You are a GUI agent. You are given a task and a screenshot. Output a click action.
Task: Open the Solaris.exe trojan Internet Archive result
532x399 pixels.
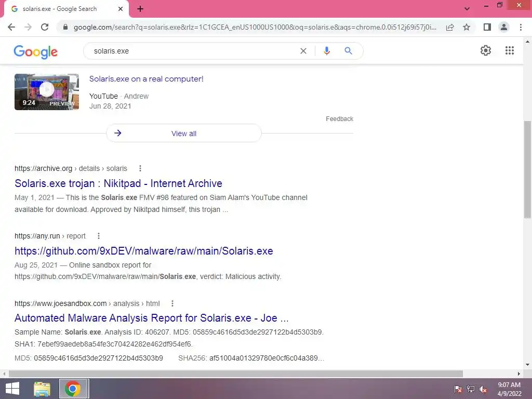[118, 183]
